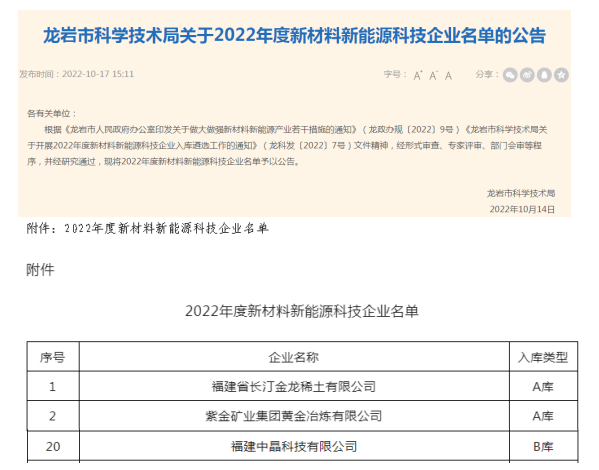
Task: Select publish time 2022-10-17 15:11
Action: (x=98, y=74)
